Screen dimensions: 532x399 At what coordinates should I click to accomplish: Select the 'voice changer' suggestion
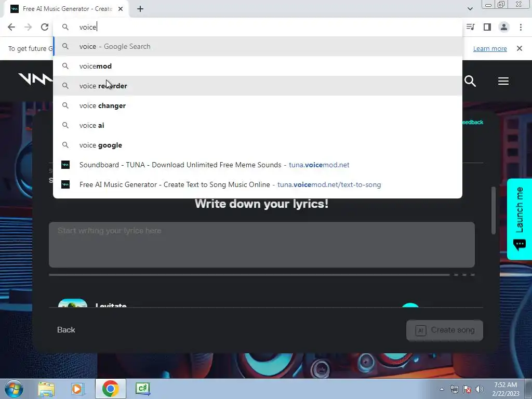point(258,105)
